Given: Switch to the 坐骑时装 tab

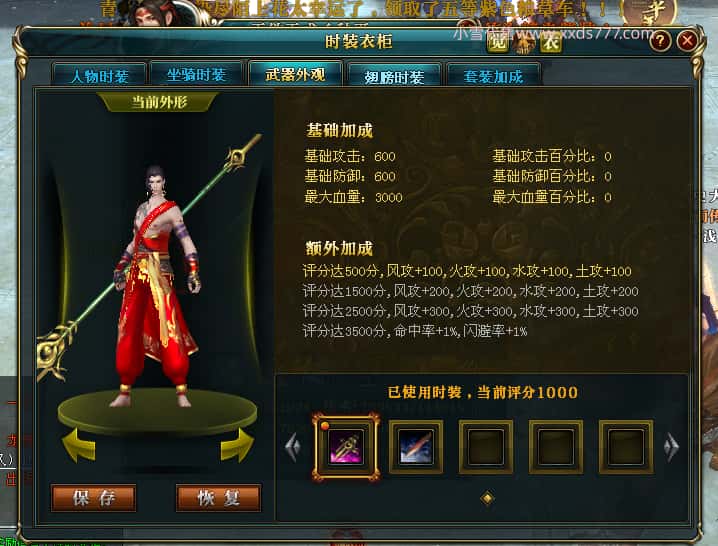Looking at the screenshot, I should pyautogui.click(x=196, y=75).
